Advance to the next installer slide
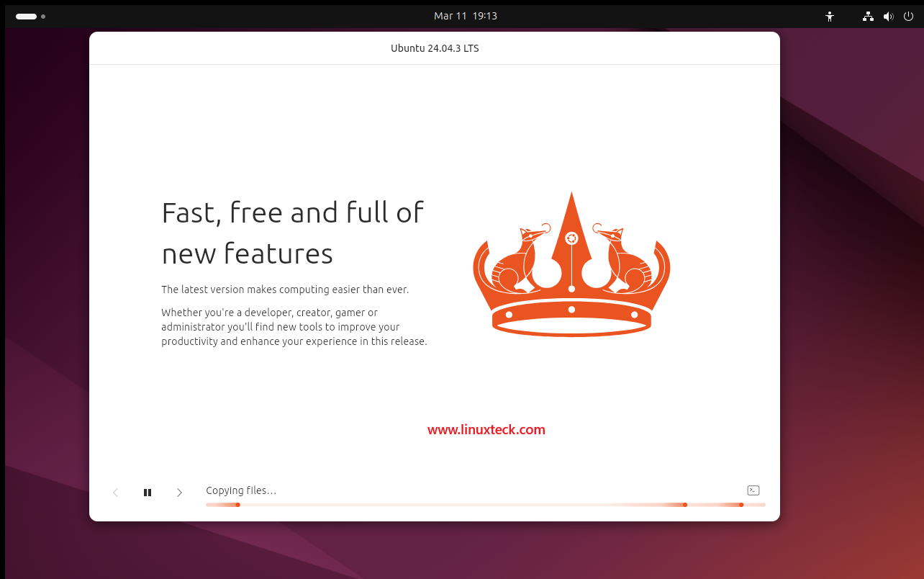 click(179, 493)
